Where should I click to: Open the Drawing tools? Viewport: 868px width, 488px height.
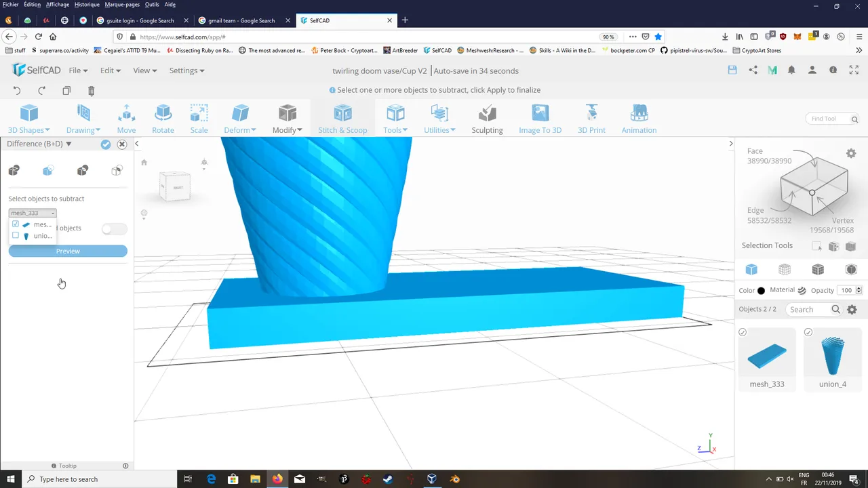click(83, 119)
